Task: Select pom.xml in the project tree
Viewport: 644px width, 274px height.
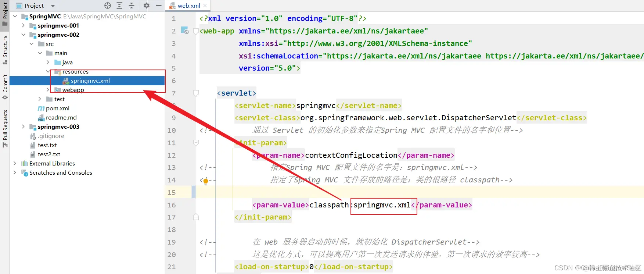Action: pyautogui.click(x=58, y=108)
